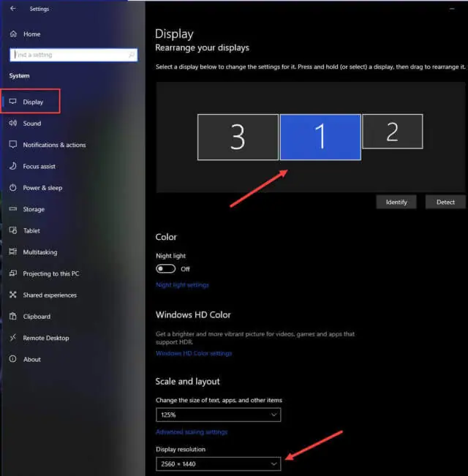Go to Home label
The width and height of the screenshot is (468, 476).
click(32, 34)
